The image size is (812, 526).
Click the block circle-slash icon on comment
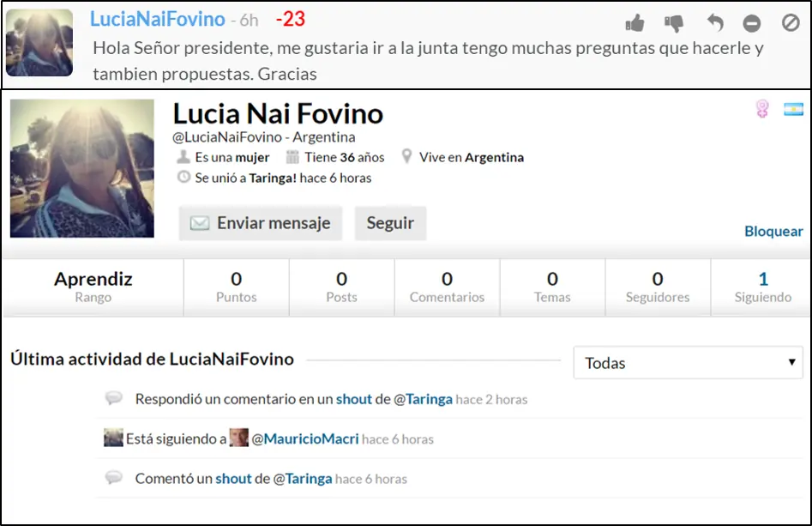tap(791, 23)
